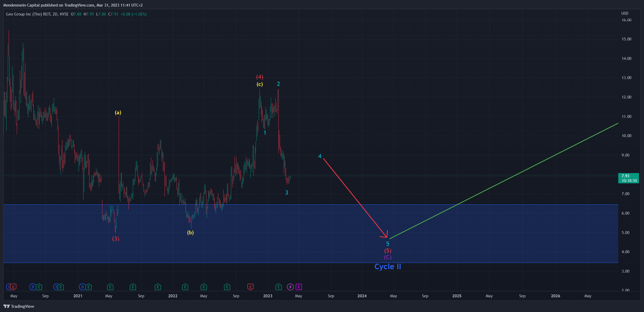Click the purple lightning bolt event marker
Screen dimensions: 644x312
[x=290, y=287]
